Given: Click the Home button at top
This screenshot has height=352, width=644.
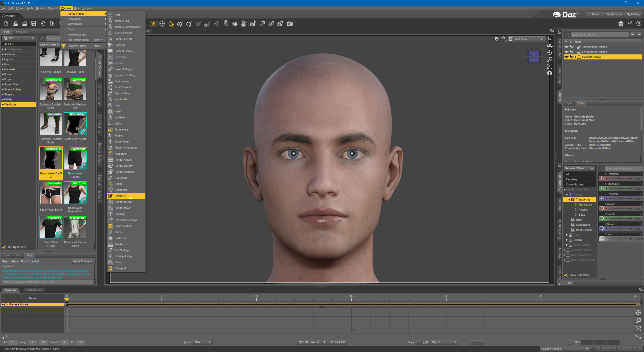Looking at the screenshot, I should click(595, 14).
